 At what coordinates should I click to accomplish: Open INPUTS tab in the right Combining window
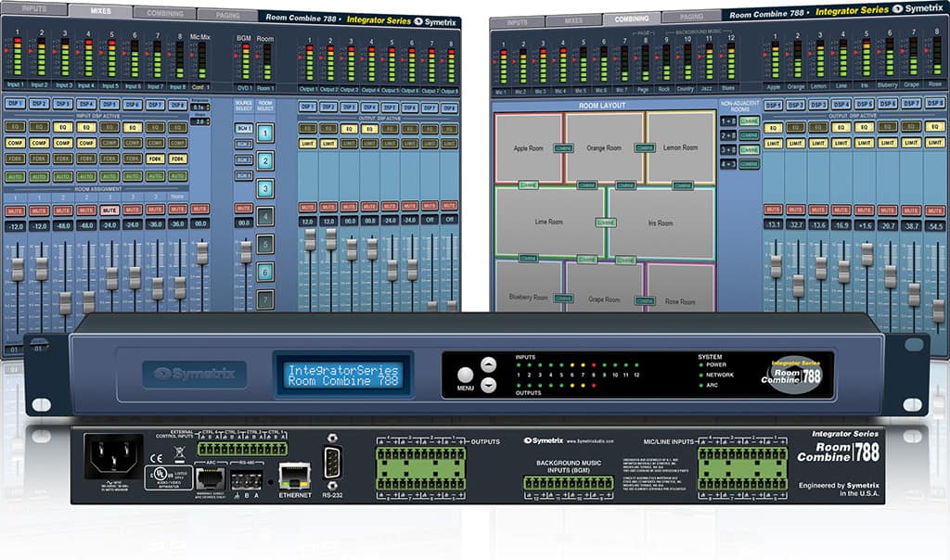517,22
